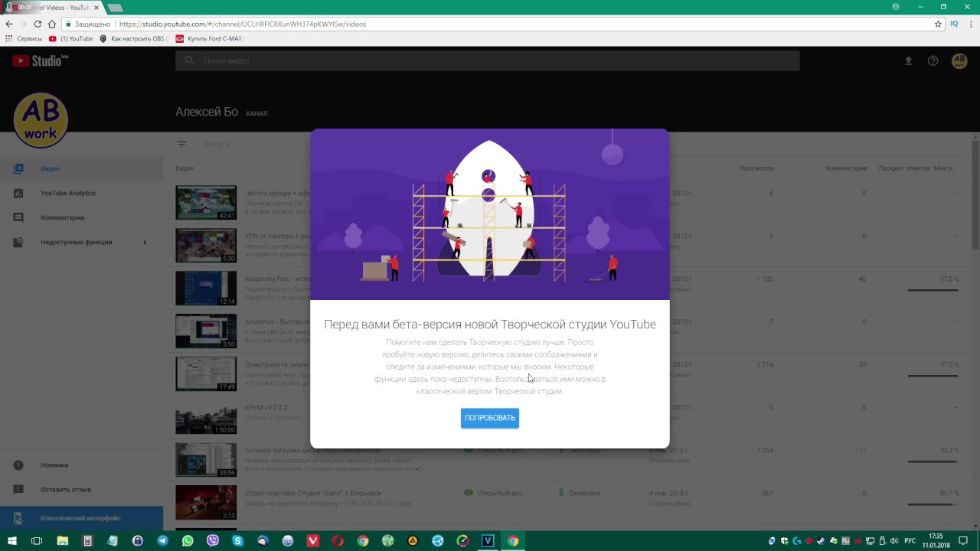980x551 pixels.
Task: Open the KRYM v9.0.2.3 video thumbnail
Action: coord(206,417)
